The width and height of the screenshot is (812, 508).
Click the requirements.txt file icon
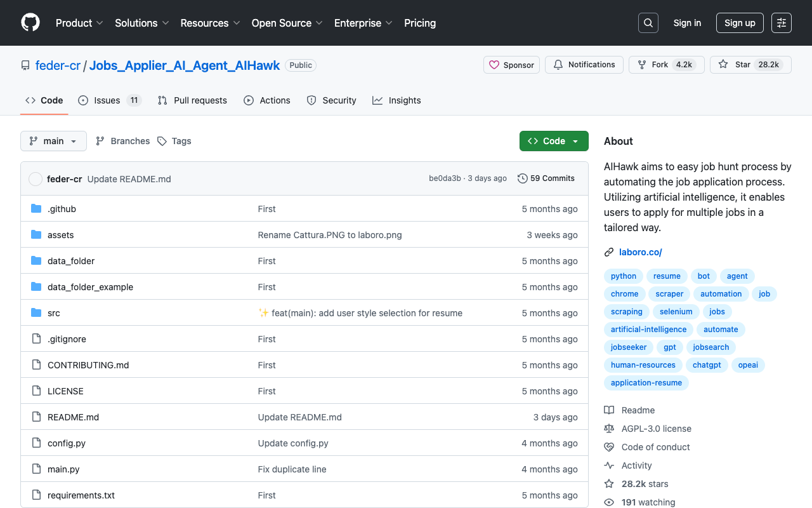click(36, 495)
